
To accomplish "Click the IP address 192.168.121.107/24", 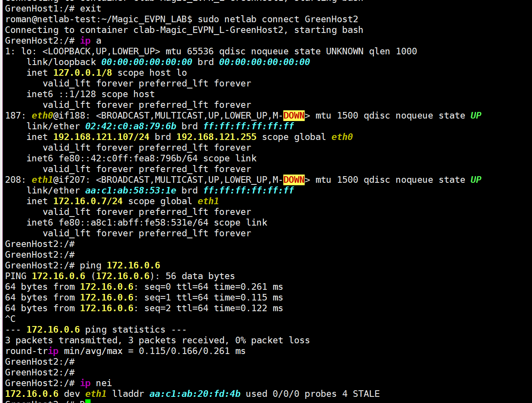I will [x=101, y=137].
